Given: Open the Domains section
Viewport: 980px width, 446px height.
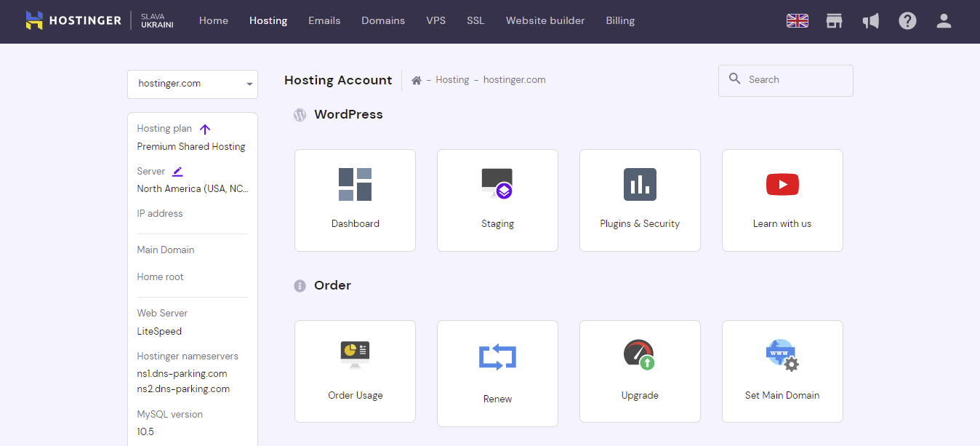Looking at the screenshot, I should [383, 20].
